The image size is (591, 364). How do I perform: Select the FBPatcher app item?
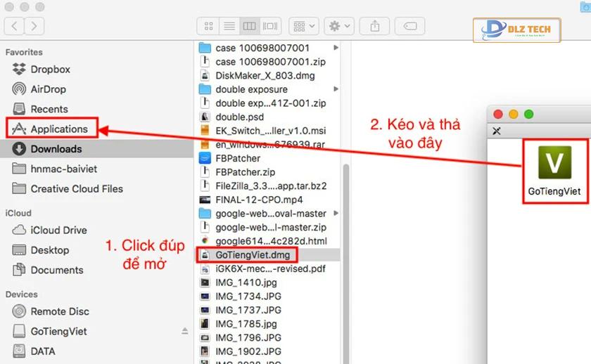(268, 159)
